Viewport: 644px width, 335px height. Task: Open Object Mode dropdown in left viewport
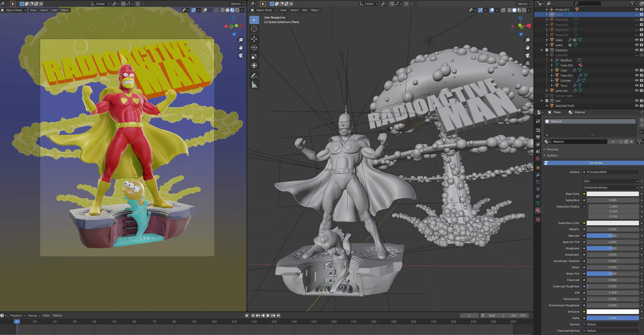pyautogui.click(x=14, y=10)
